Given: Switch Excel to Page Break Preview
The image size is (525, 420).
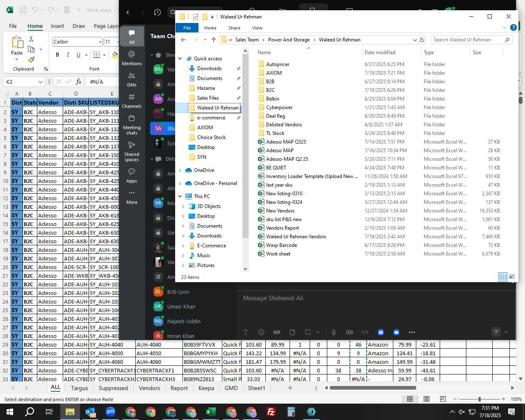Looking at the screenshot, I should [x=443, y=399].
